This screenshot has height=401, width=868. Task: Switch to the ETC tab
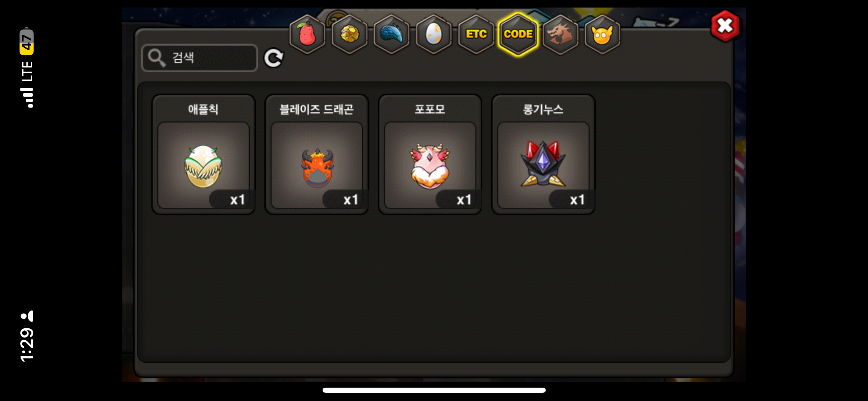point(476,34)
